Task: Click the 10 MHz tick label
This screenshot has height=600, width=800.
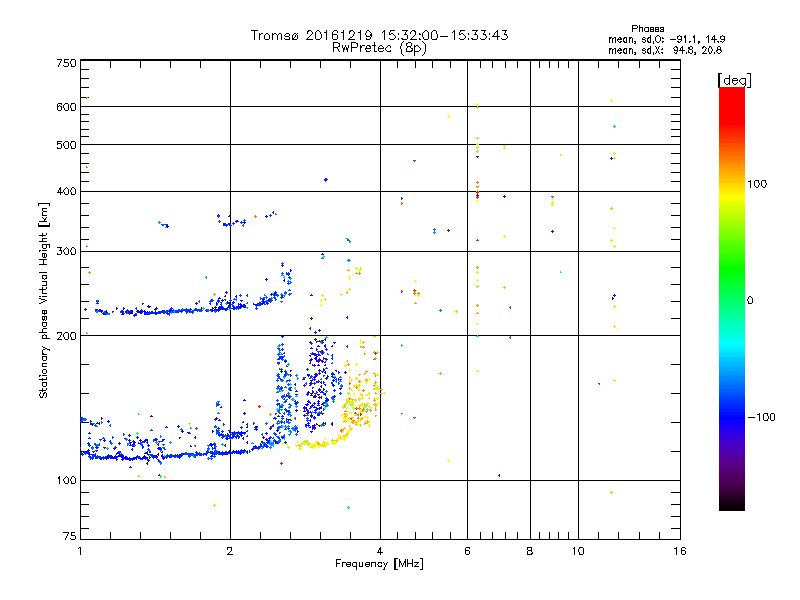Action: (578, 551)
